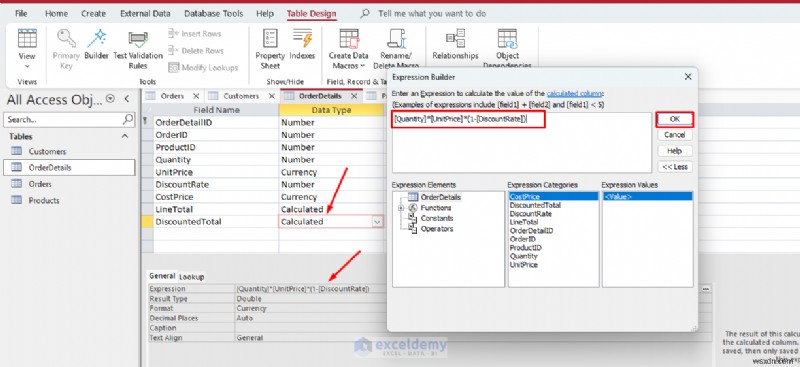Switch to the Home ribbon tab

point(57,14)
